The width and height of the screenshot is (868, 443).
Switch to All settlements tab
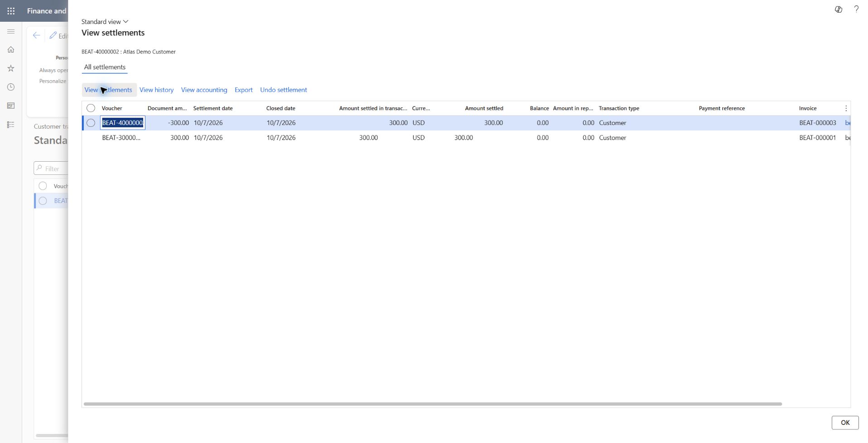coord(105,67)
